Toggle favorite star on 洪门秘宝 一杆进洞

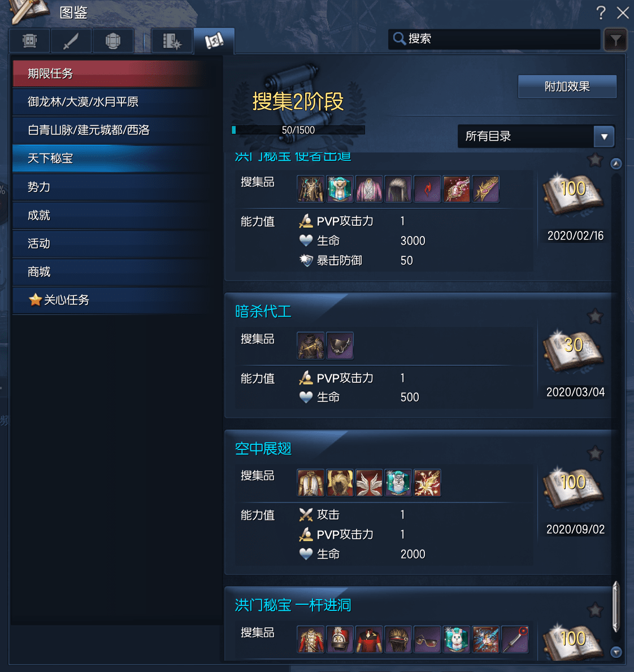pyautogui.click(x=595, y=610)
